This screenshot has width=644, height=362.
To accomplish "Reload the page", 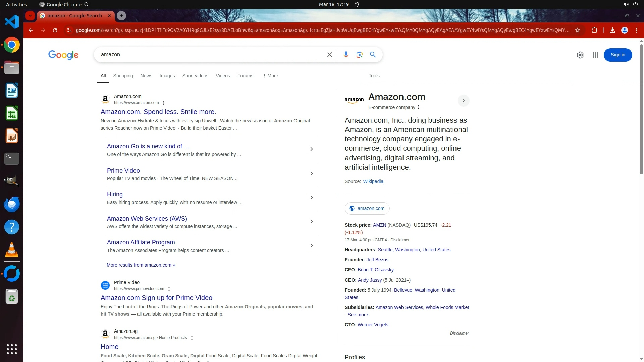I will (55, 30).
